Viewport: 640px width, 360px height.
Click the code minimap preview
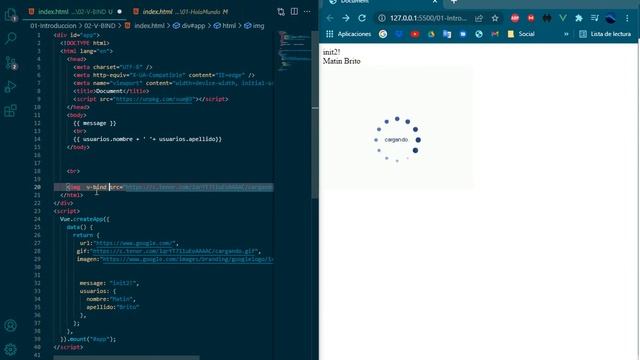coord(294,51)
